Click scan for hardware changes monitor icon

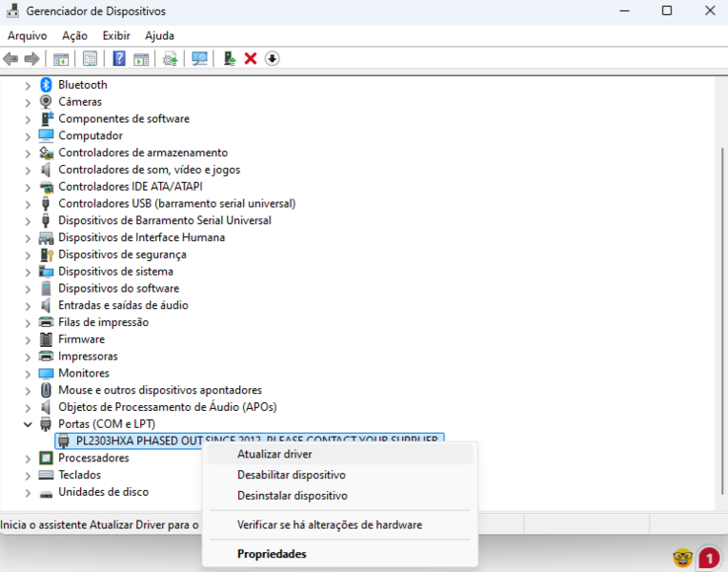coord(200,58)
